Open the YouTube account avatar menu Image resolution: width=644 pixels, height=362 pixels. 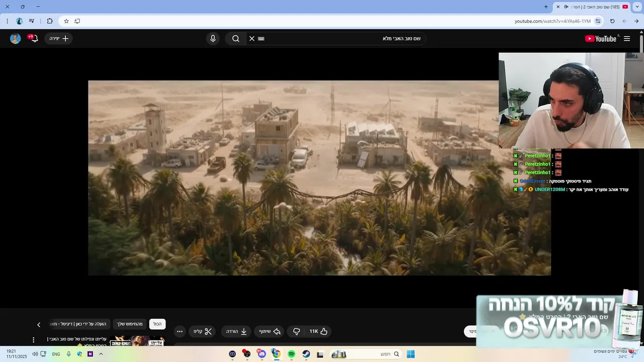click(15, 39)
